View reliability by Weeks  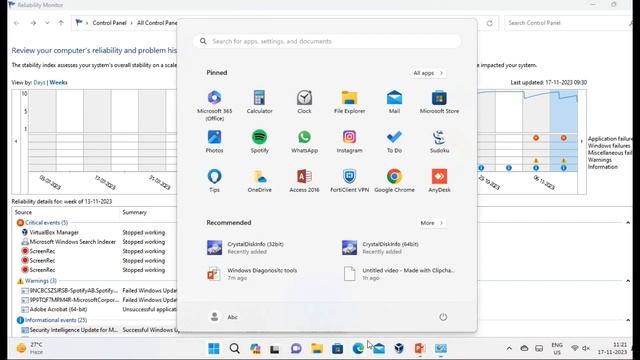[58, 82]
